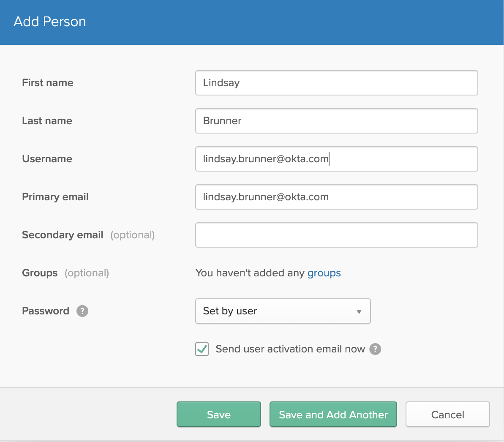Screen dimensions: 504x442
Task: Uncheck Send user activation email now checkbox
Action: pyautogui.click(x=202, y=349)
